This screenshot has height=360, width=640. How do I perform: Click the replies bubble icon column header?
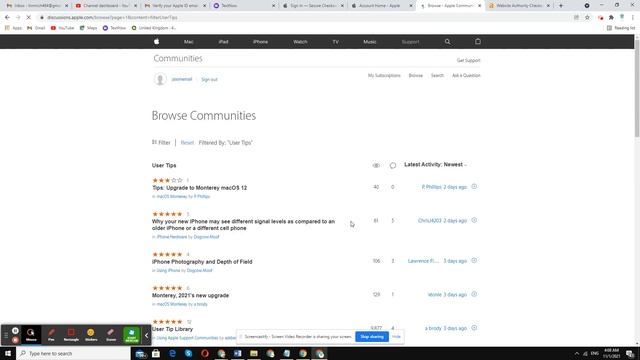pos(393,165)
